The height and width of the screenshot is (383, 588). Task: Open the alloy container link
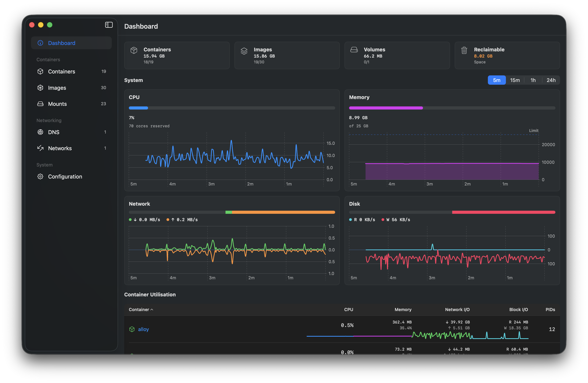[143, 329]
